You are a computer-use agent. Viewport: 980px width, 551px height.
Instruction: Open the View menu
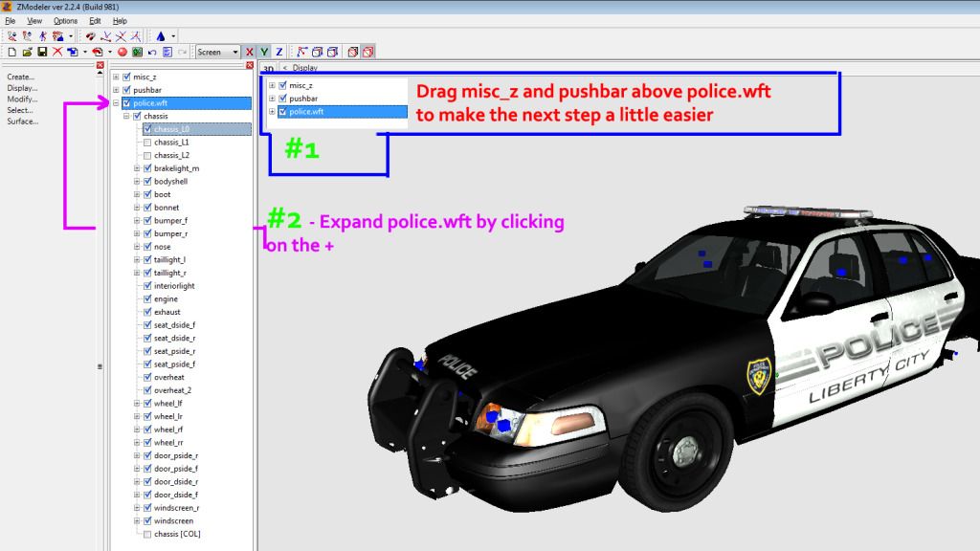coord(34,21)
